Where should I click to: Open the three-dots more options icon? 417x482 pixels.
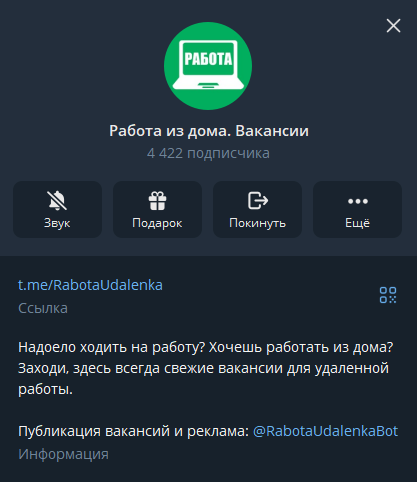coord(358,201)
